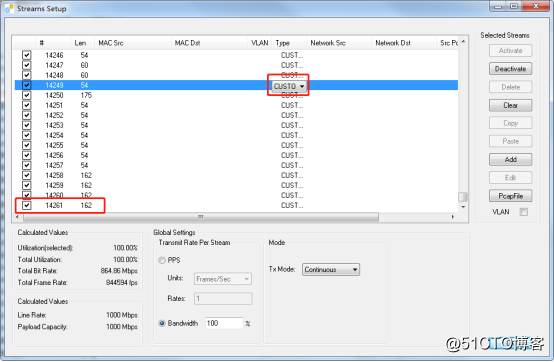The width and height of the screenshot is (554, 362).
Task: Click the # column header
Action: click(53, 43)
